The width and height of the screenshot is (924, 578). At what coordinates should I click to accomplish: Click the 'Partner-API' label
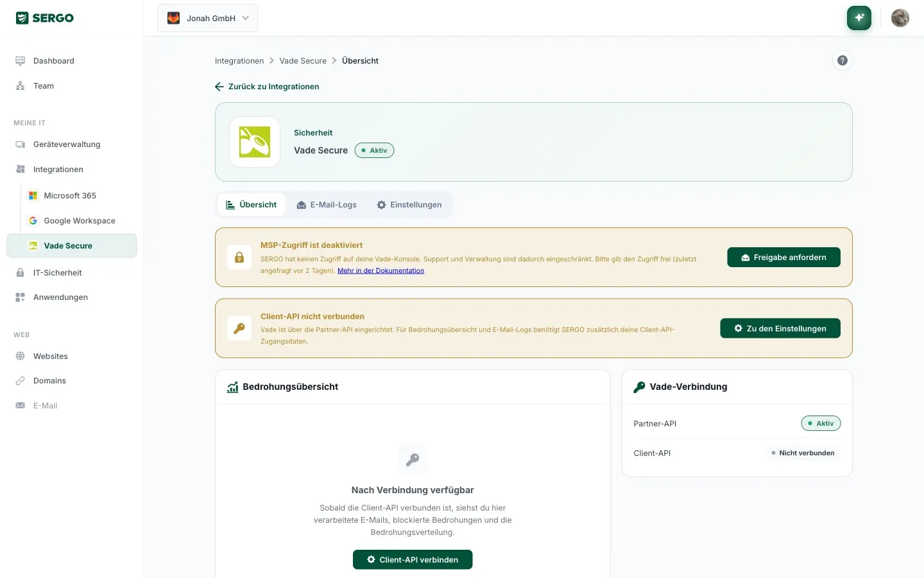655,424
